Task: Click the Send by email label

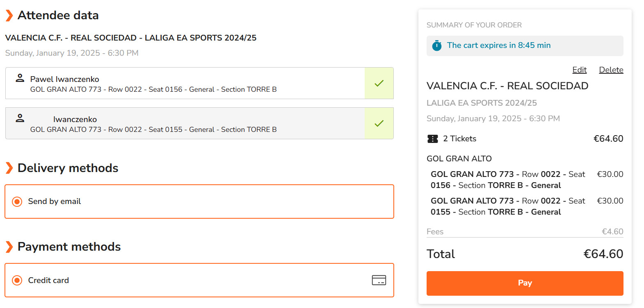Action: [x=55, y=202]
